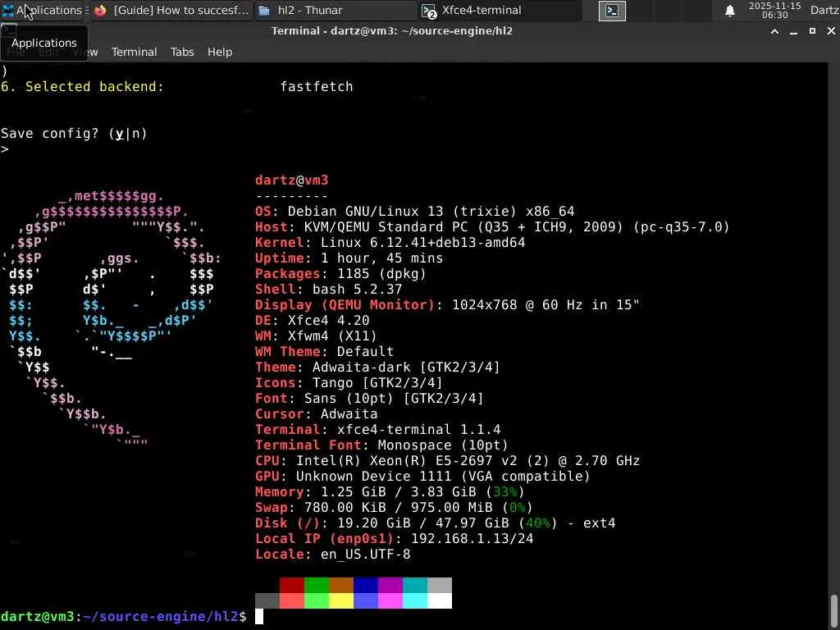
Task: Click the 'Cursor: Adwaita' line
Action: (x=316, y=413)
